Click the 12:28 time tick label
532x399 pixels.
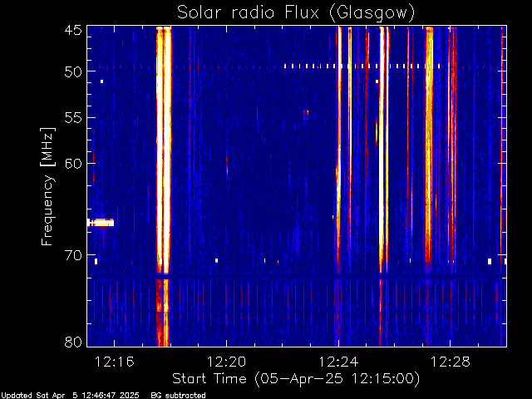pyautogui.click(x=451, y=362)
